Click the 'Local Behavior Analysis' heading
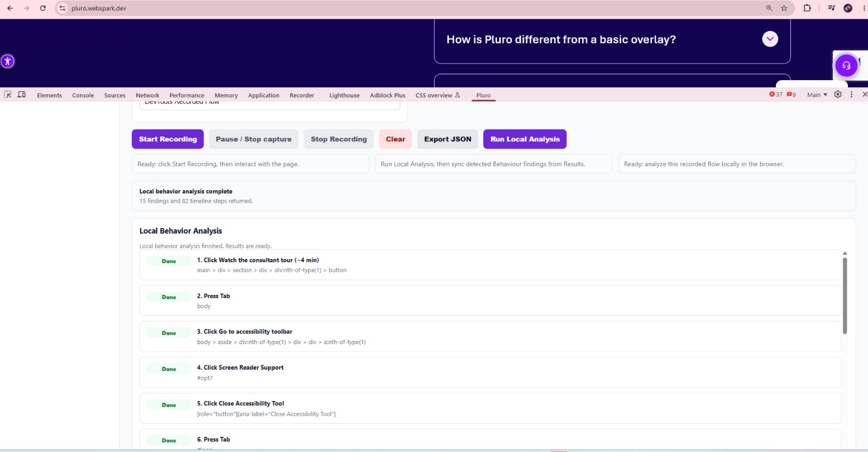Screen dimensions: 868x452 pos(181,231)
